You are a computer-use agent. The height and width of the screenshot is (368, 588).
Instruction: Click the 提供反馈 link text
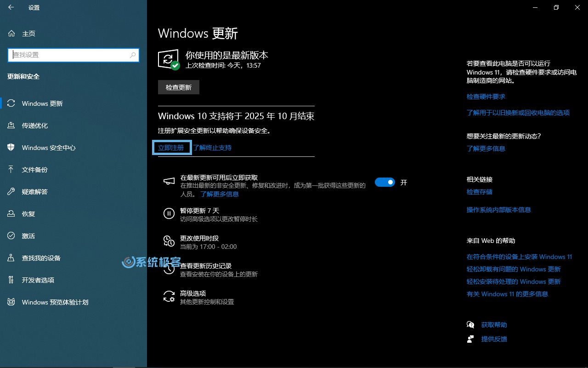[494, 339]
